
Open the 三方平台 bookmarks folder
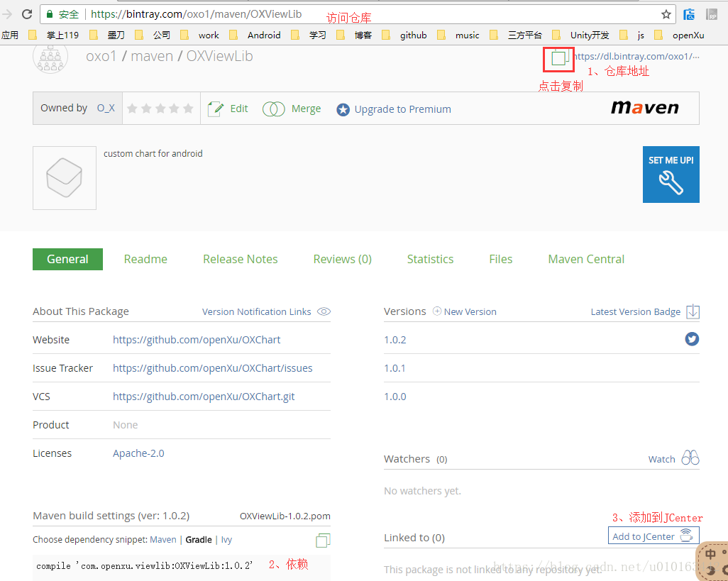point(517,35)
